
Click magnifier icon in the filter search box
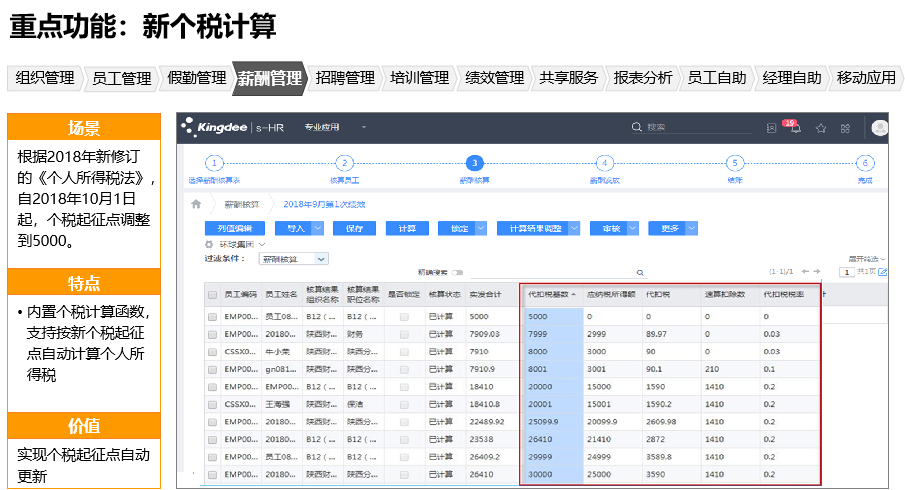tap(640, 272)
